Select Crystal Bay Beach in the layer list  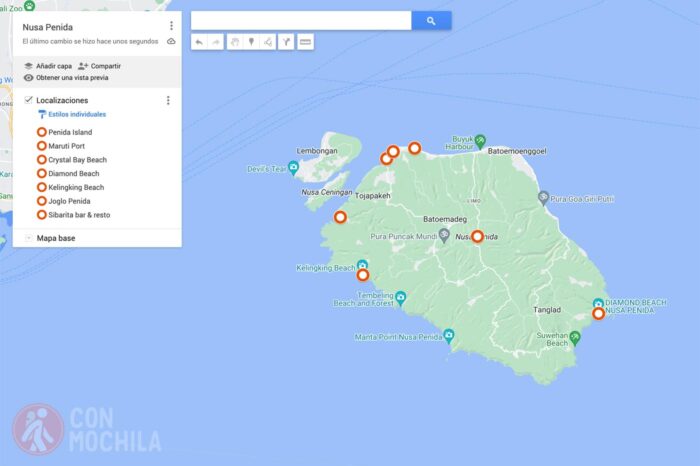(x=72, y=160)
